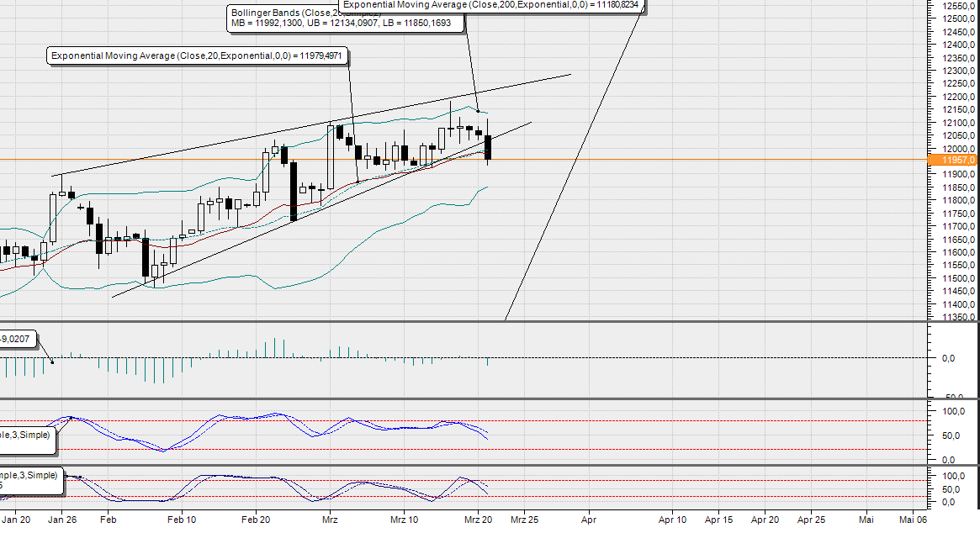
Task: Click the Mai 06 date label
Action: pyautogui.click(x=914, y=520)
